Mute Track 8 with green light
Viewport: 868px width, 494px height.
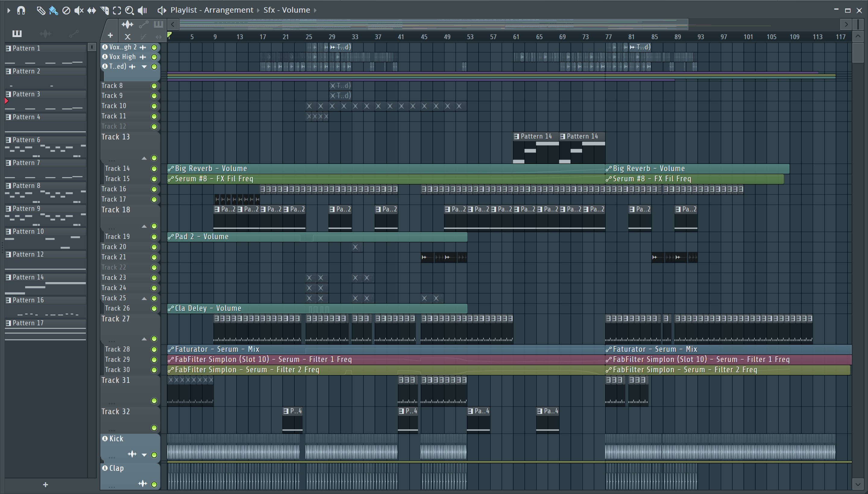(x=154, y=86)
